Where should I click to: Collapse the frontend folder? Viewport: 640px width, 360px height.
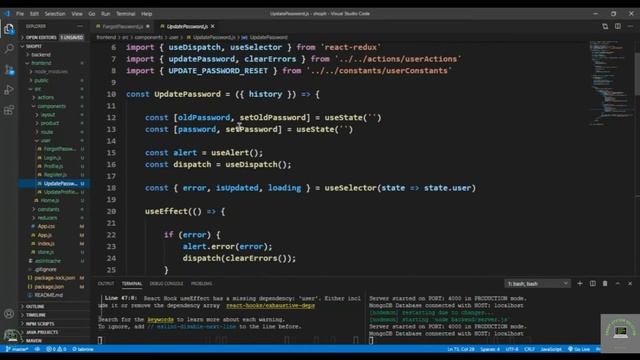41,63
